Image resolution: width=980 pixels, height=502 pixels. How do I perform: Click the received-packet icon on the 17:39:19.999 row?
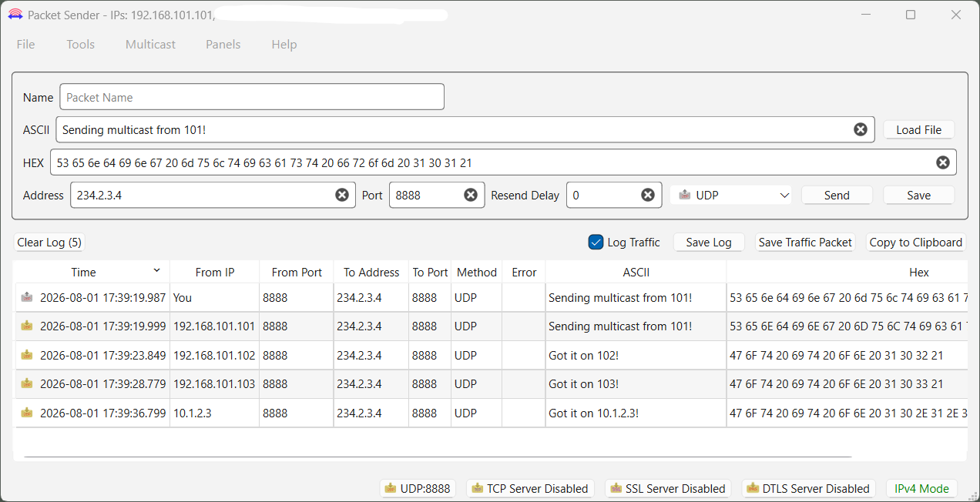(x=27, y=326)
